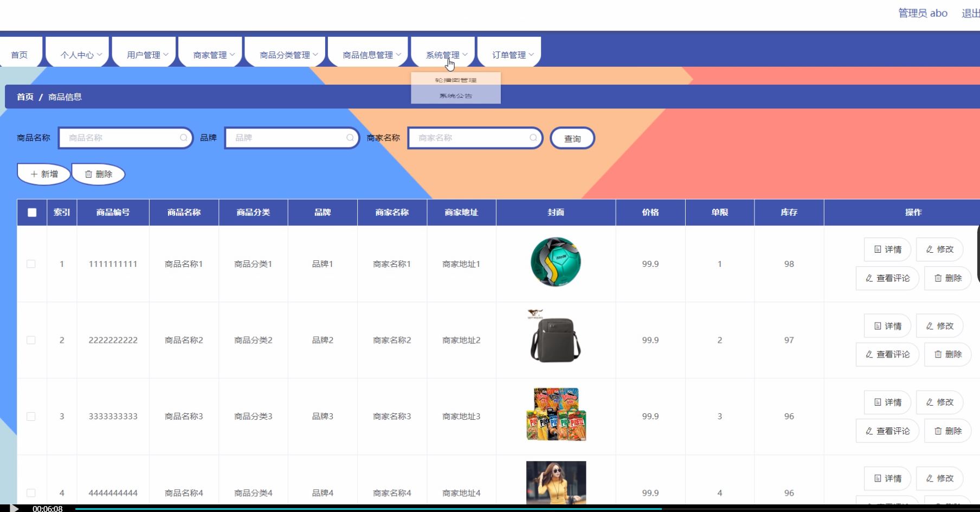This screenshot has width=980, height=512.
Task: Click 修改 for 商品名称1
Action: (939, 249)
